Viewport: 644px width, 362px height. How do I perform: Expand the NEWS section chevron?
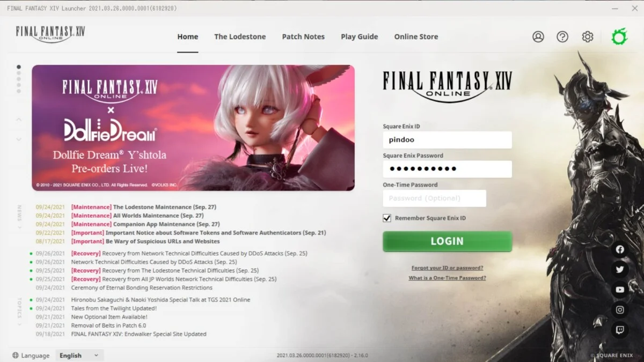(20, 227)
